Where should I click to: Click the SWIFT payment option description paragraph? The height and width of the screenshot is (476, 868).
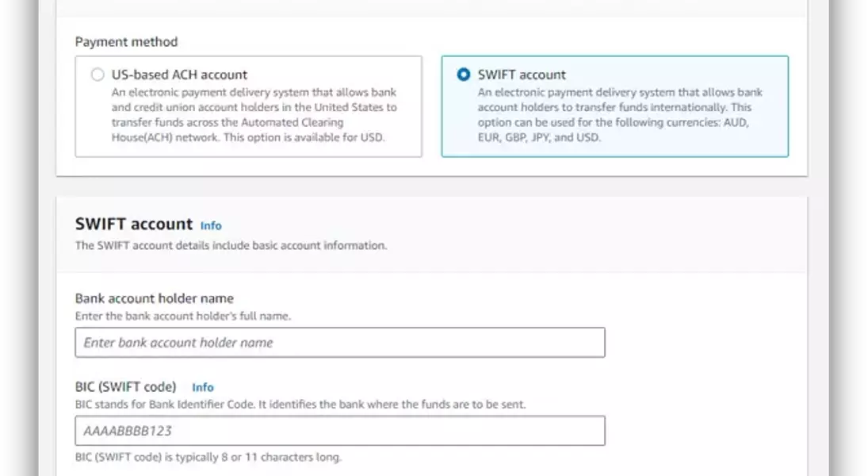tap(620, 107)
